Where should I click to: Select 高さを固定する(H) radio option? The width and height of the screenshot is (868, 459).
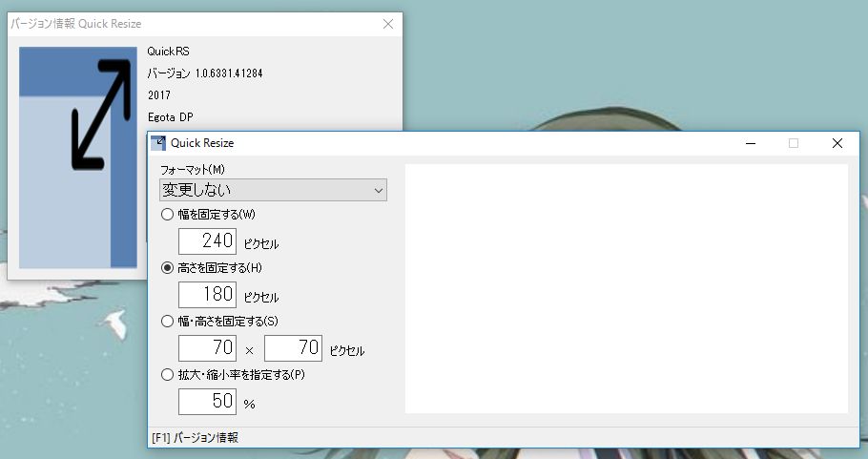pyautogui.click(x=168, y=268)
